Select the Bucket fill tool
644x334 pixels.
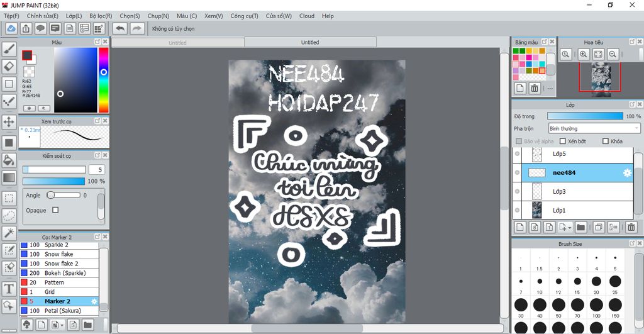[9, 160]
